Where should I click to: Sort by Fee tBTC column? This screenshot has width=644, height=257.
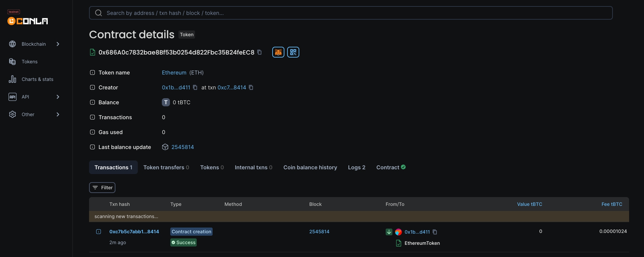tap(612, 204)
